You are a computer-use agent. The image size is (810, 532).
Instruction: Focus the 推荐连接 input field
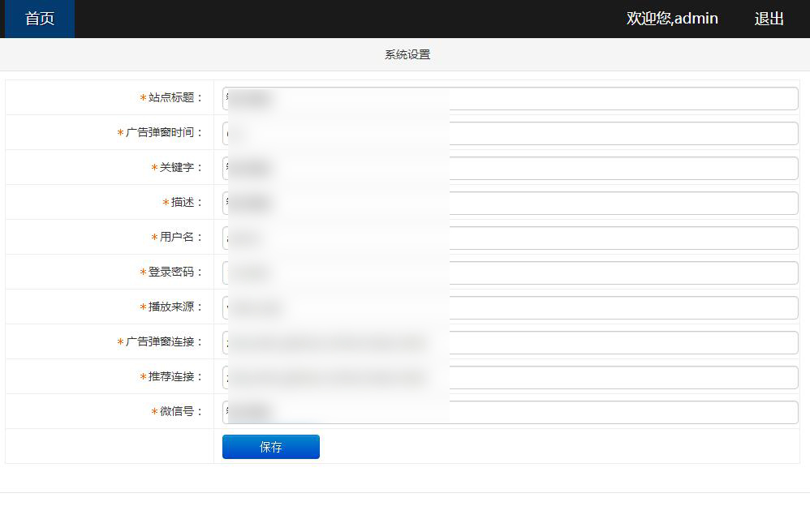click(510, 377)
